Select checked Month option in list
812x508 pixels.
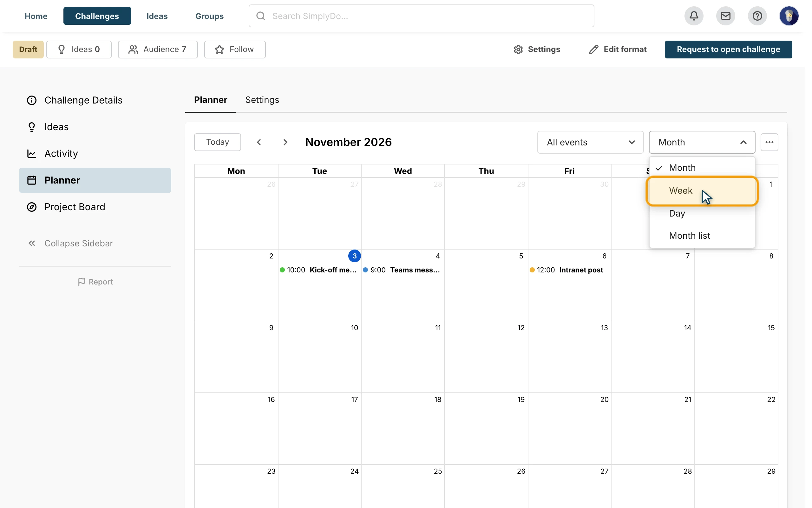(x=702, y=168)
